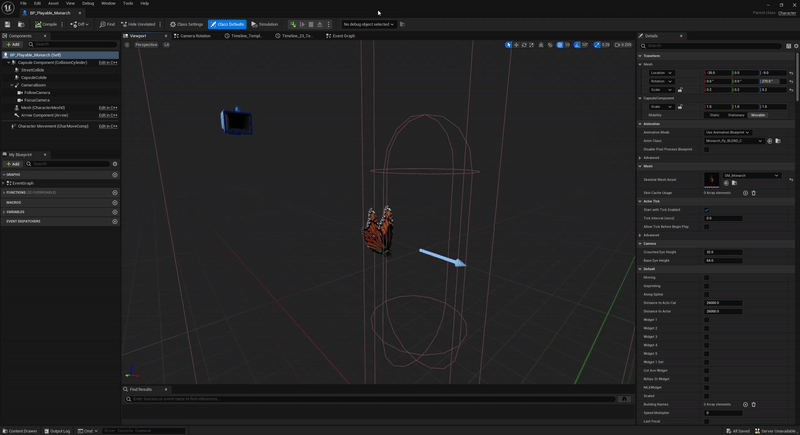Screen dimensions: 800x435
Task: Toggle Hide Unrelated nodes
Action: (x=138, y=24)
